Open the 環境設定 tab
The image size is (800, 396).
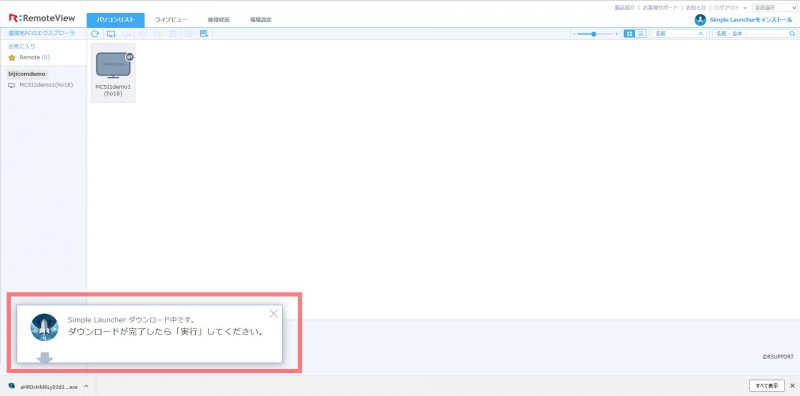tap(261, 20)
